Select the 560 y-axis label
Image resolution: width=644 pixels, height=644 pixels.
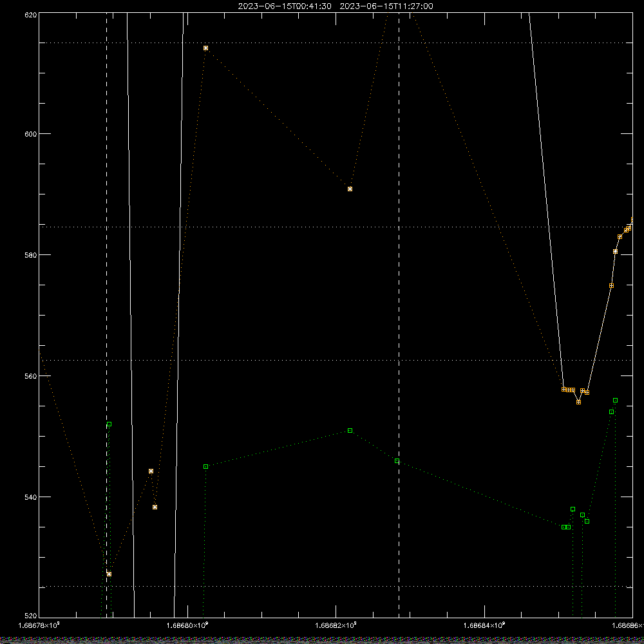click(31, 376)
